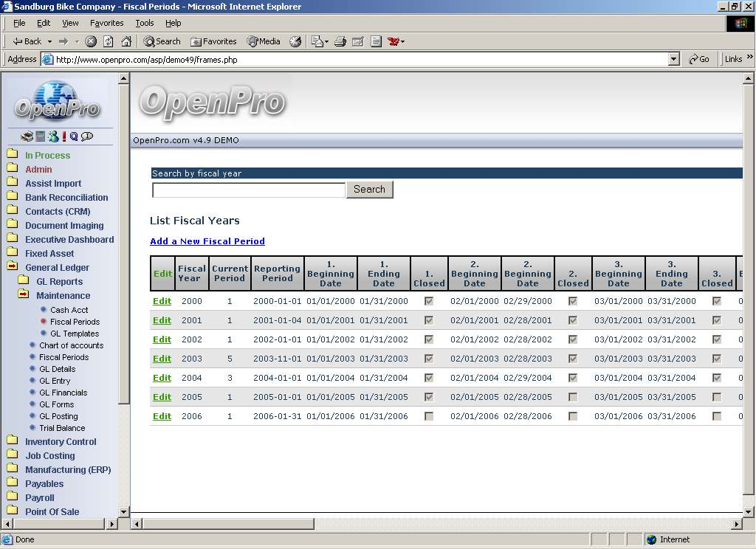Click the calculator icon under OpenPro logo
Screen dimensions: 756x549
pos(40,137)
